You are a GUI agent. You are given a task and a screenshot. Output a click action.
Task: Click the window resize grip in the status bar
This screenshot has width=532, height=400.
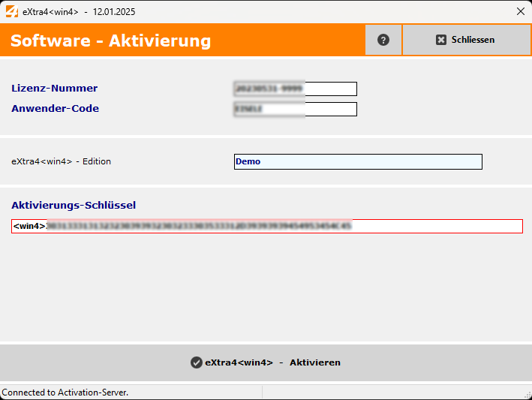coord(527,395)
